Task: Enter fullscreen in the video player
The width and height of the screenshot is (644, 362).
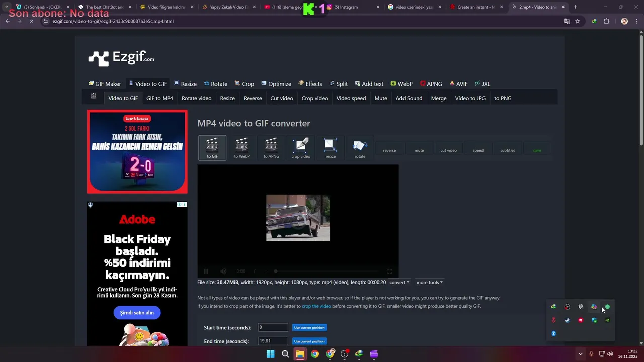Action: 389,271
